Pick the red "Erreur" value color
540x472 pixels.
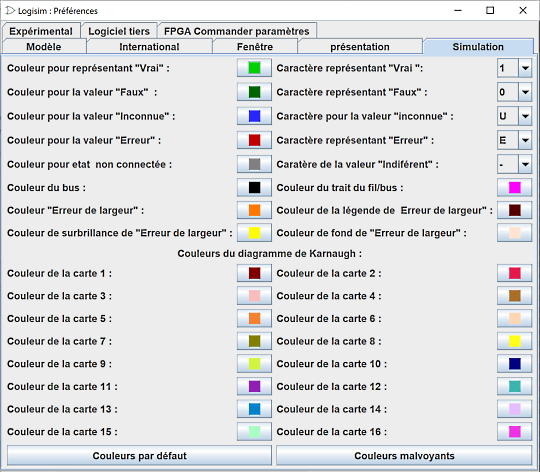pos(254,140)
